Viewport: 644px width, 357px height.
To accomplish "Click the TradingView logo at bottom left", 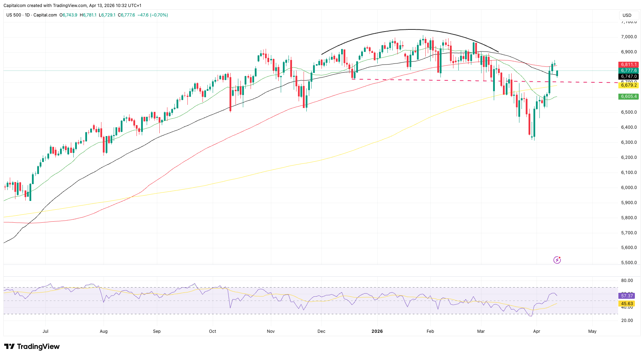I will point(32,346).
